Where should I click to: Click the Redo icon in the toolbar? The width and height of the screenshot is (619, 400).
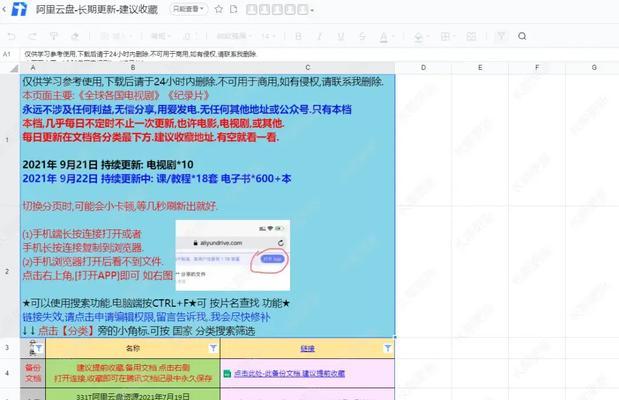click(32, 36)
